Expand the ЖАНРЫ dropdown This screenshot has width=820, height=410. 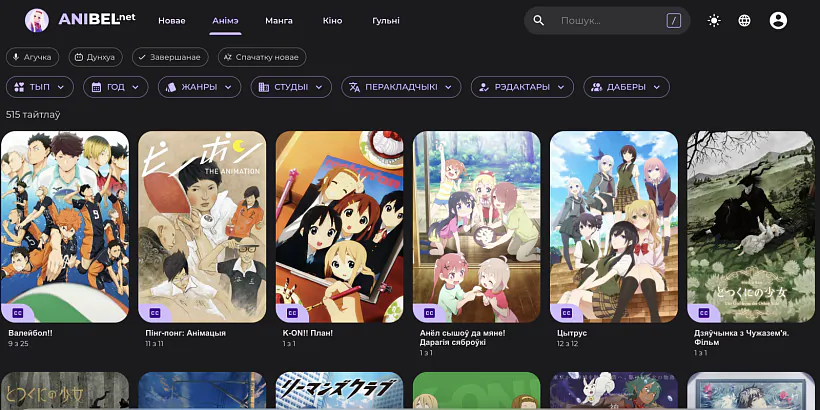point(198,87)
